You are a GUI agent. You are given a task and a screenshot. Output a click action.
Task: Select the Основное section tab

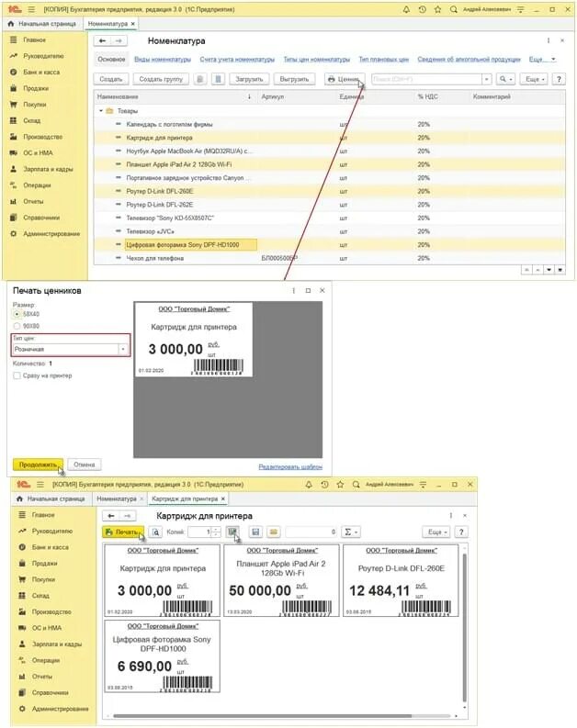pos(111,60)
